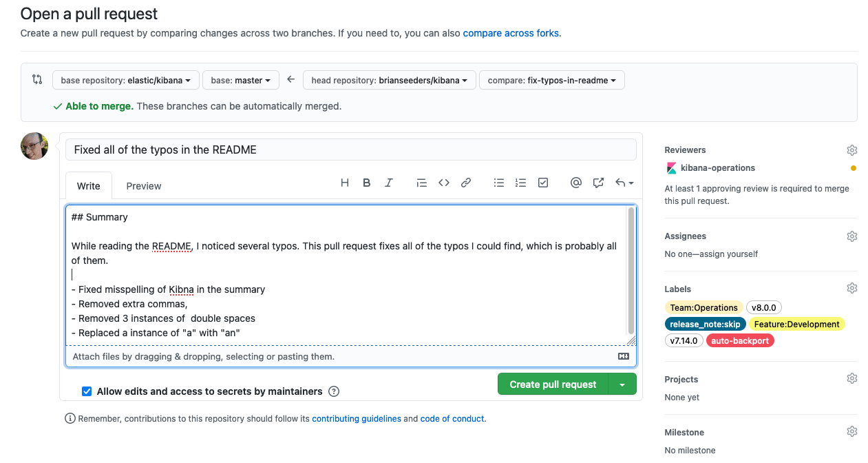Toggle Allow edits by maintainers checkbox
The width and height of the screenshot is (868, 463).
tap(87, 391)
